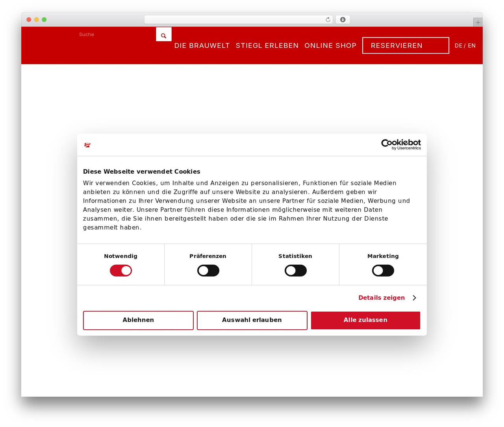This screenshot has height=427, width=504.
Task: Click Auswahl erlauben button
Action: [x=252, y=320]
